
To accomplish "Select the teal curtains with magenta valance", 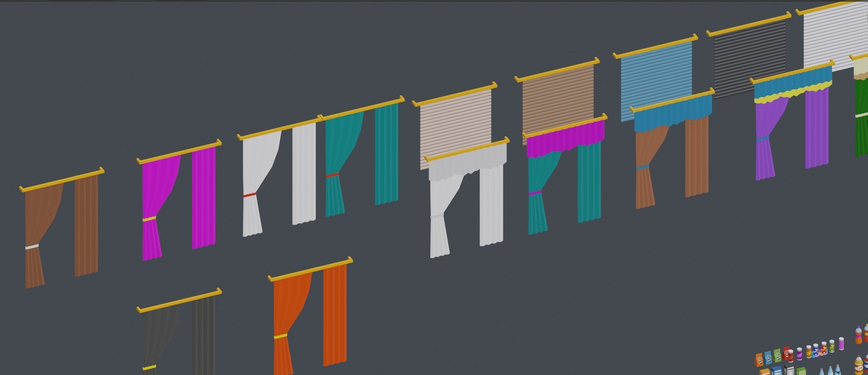I will [x=565, y=174].
